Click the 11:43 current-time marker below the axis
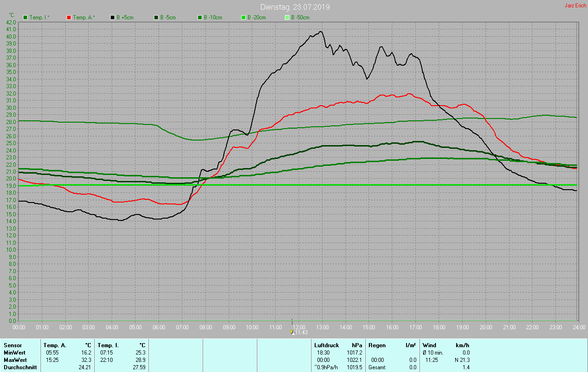This screenshot has width=588, height=372. [299, 332]
